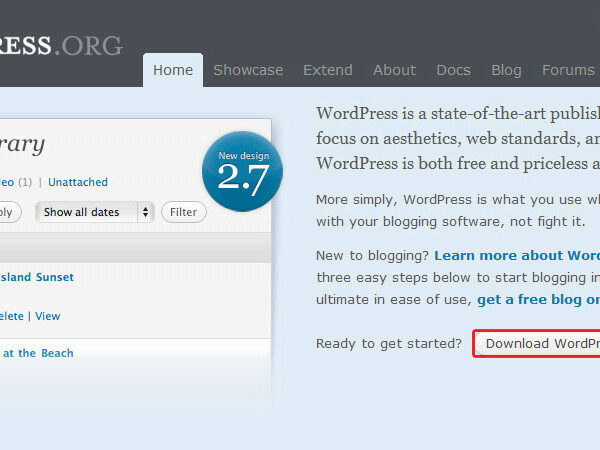Open the Island Sunset media item

[38, 277]
